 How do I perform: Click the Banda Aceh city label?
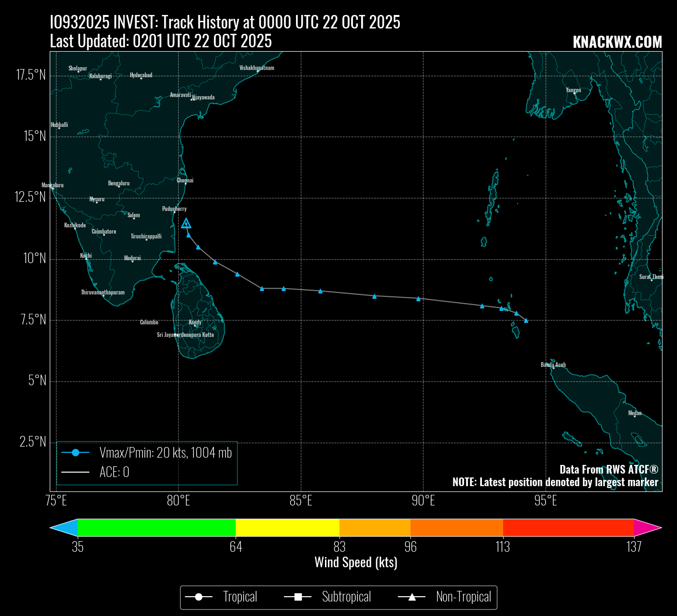(x=553, y=365)
